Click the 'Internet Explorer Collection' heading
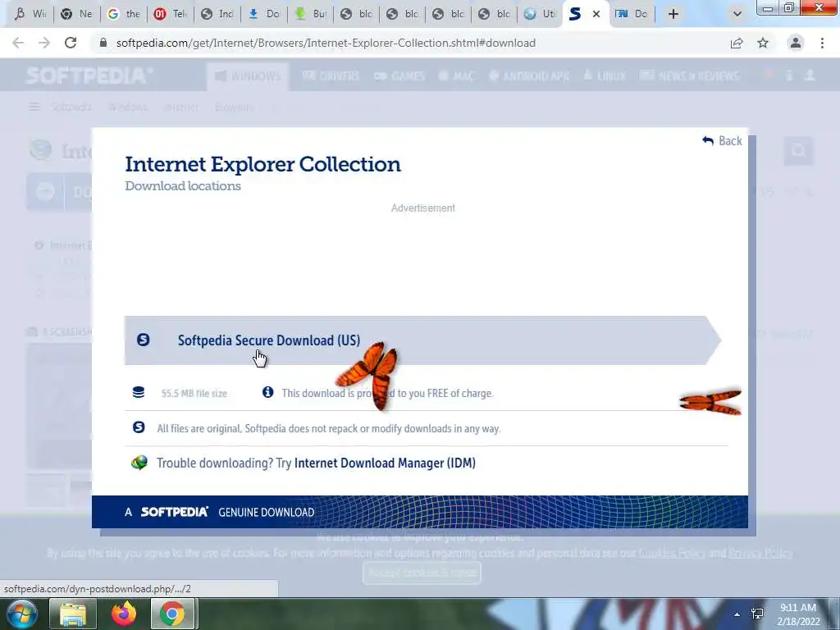This screenshot has width=840, height=630. (x=262, y=164)
